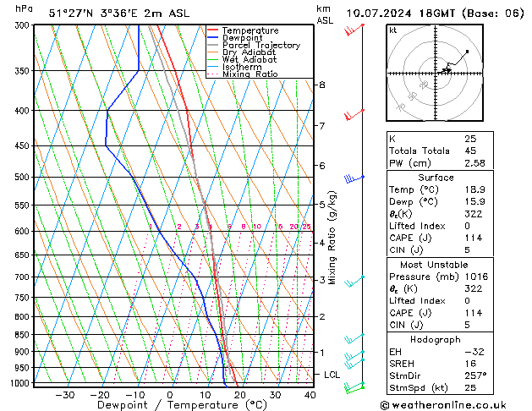Click the cyan wind barb at 700 hPa

coord(354,281)
